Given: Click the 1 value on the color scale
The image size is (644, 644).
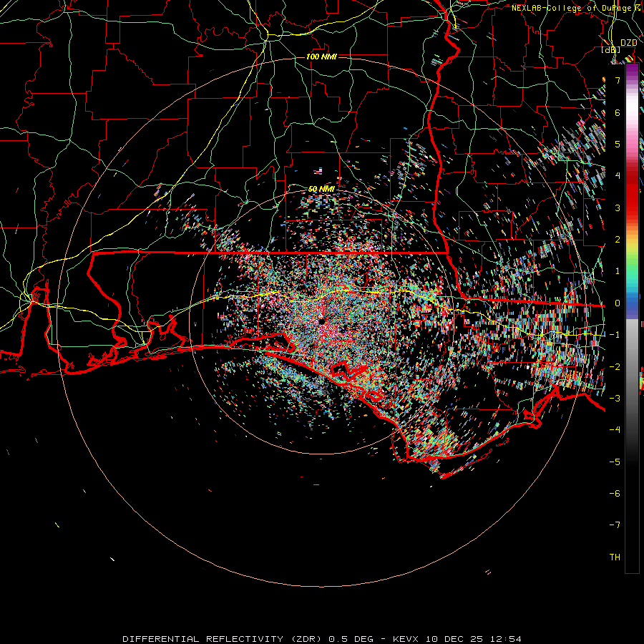Looking at the screenshot, I should (x=618, y=271).
